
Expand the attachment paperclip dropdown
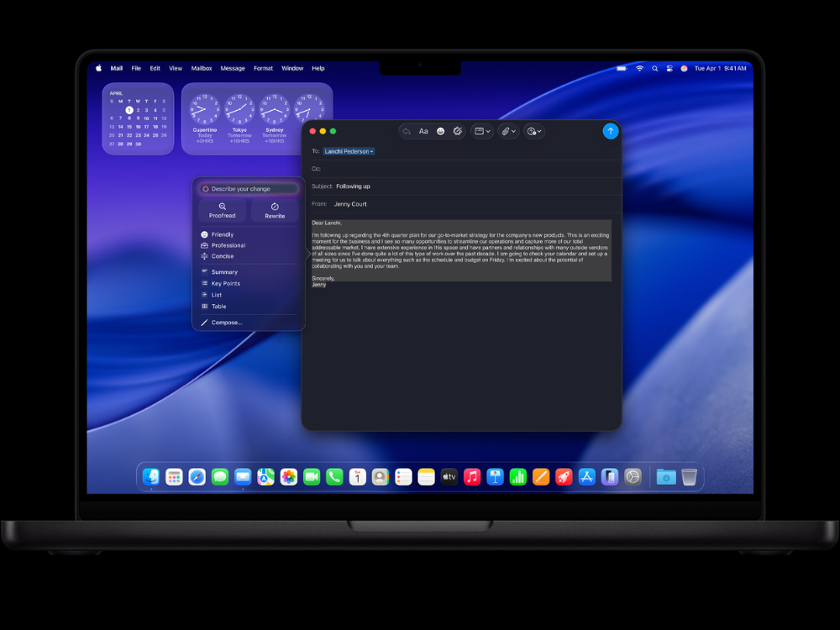click(508, 131)
